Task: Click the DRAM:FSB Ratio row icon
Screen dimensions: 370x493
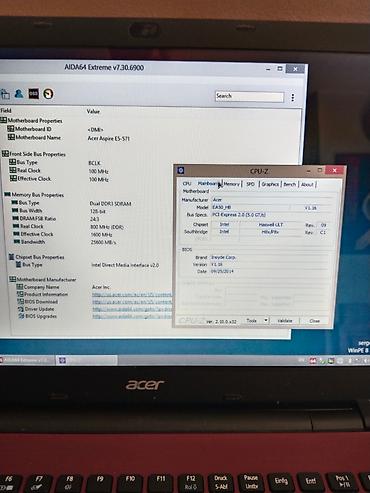Action: [16, 218]
